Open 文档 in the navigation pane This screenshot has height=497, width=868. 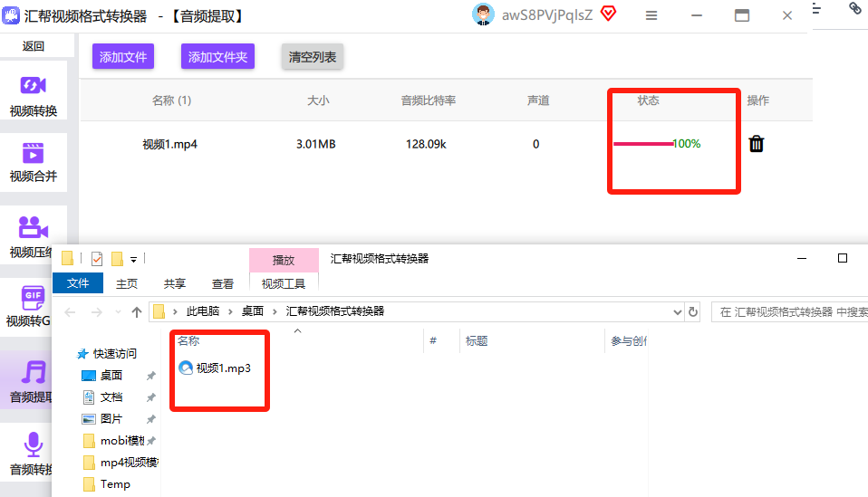coord(102,397)
